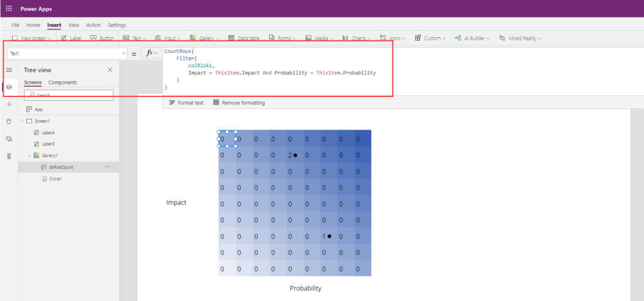Open the Tree view layers icon

(x=9, y=87)
